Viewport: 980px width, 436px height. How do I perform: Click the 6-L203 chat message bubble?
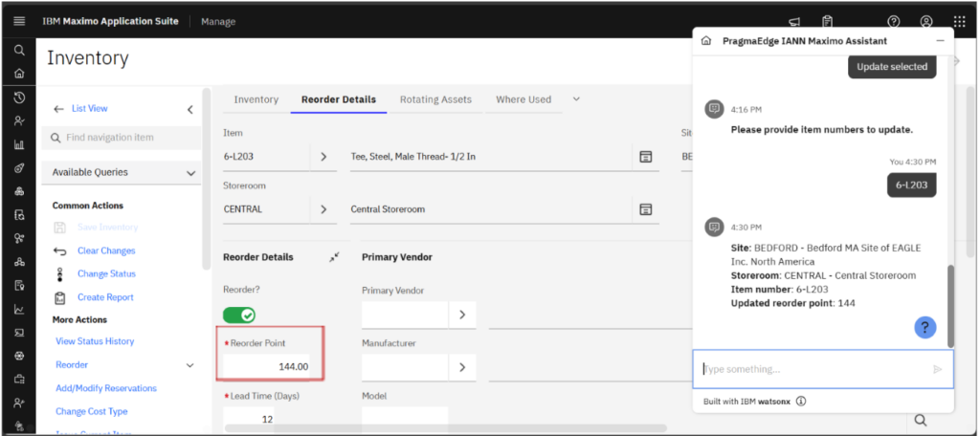(x=912, y=185)
